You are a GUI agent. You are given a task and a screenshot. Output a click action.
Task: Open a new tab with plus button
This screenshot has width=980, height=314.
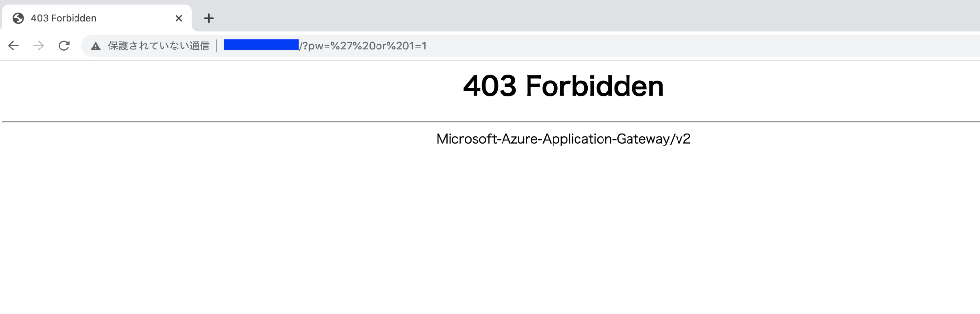coord(209,18)
